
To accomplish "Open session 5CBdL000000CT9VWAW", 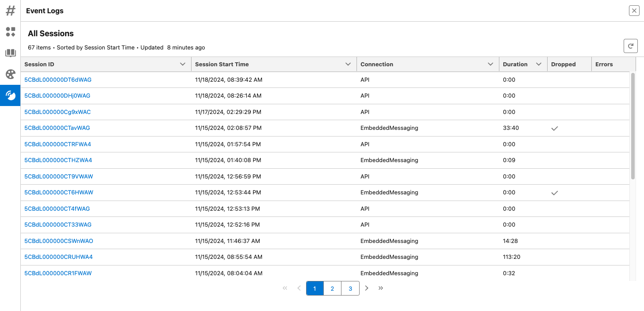I will (58, 176).
